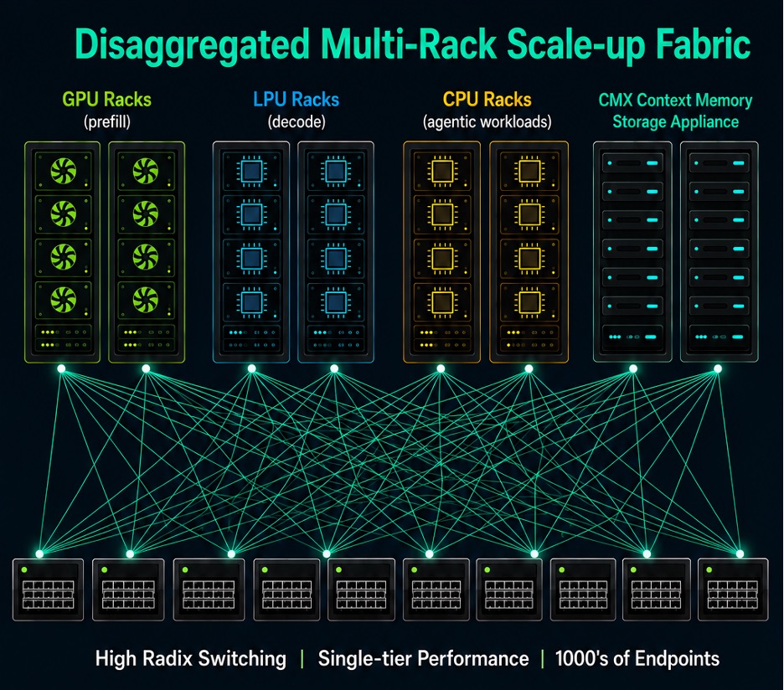Select the glowing node beneath the second LPU rack
The height and width of the screenshot is (690, 784).
[x=334, y=368]
